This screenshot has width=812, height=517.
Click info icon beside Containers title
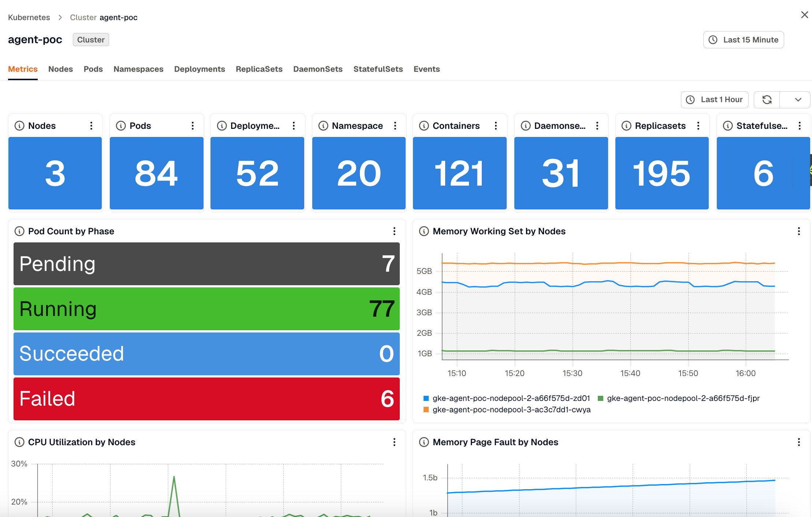pyautogui.click(x=424, y=126)
